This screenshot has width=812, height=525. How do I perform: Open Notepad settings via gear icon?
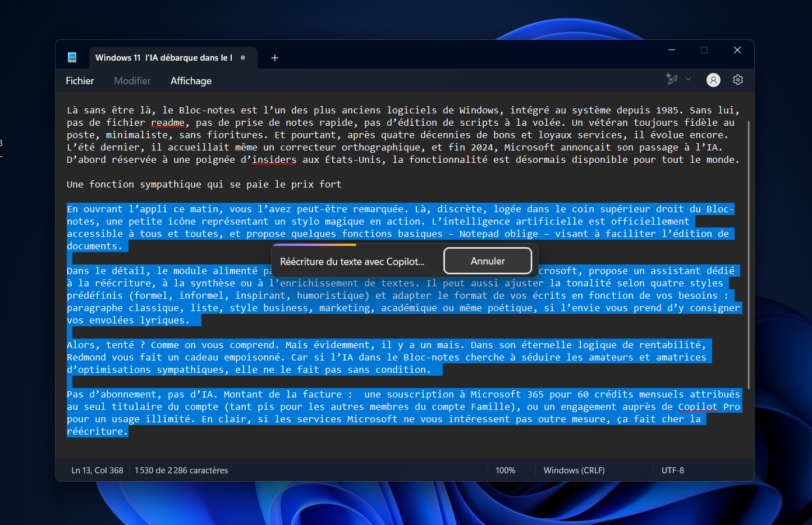coord(737,80)
